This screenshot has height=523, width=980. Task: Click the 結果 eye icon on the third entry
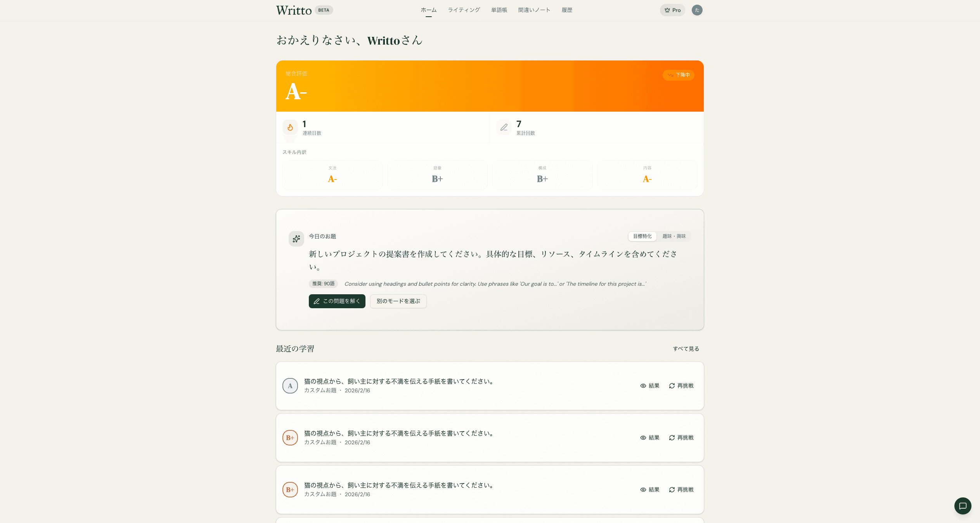click(x=643, y=490)
